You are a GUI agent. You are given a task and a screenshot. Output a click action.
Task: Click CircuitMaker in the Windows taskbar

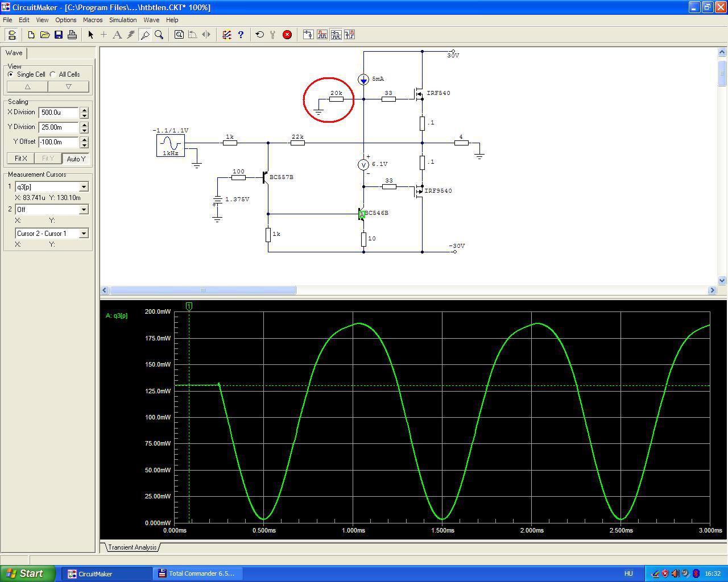(x=95, y=573)
